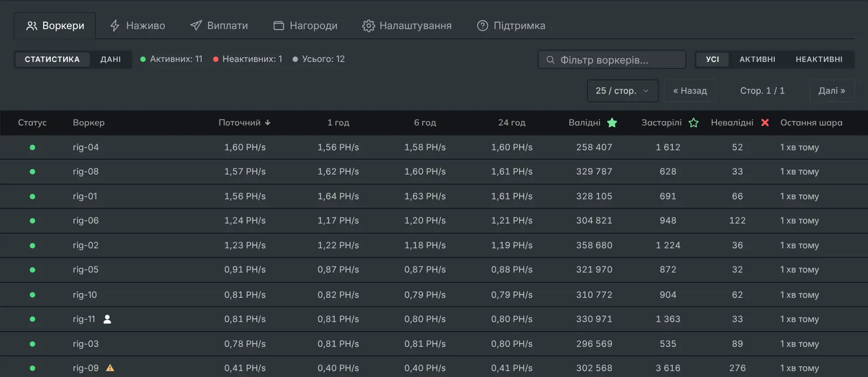Screen dimensions: 868x377
Task: Click the green status dot for rig-06
Action: 32,221
